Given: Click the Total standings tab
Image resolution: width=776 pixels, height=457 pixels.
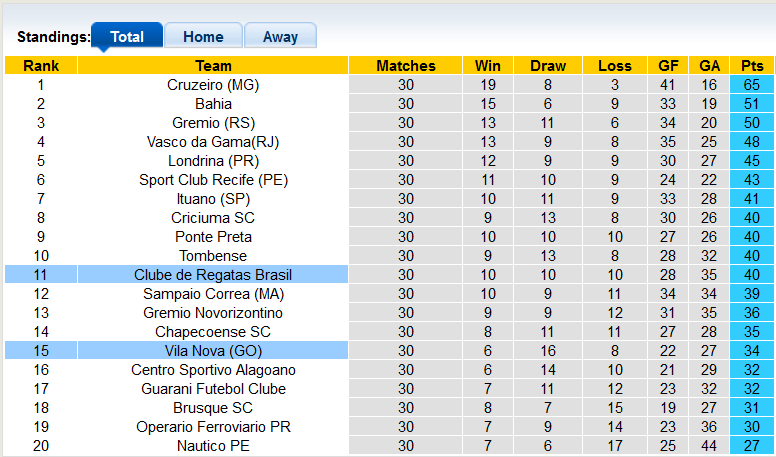Looking at the screenshot, I should 127,37.
